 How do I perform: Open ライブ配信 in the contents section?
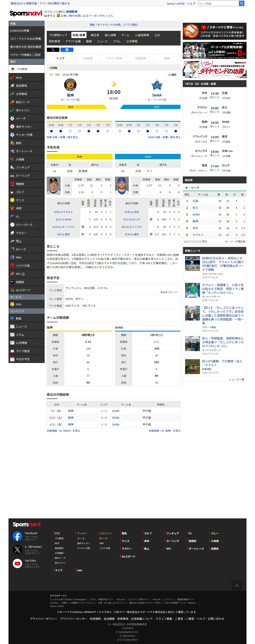click(27, 351)
